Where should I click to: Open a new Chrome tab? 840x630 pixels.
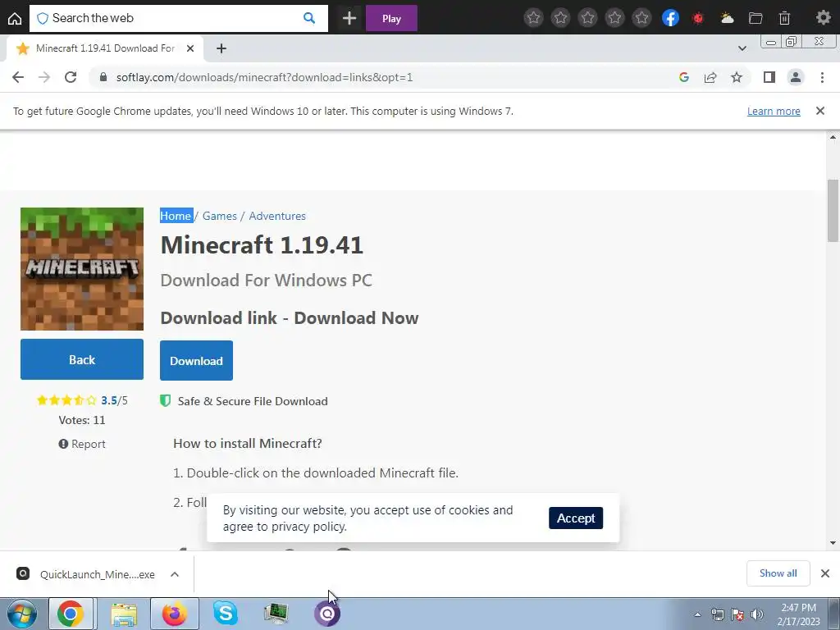coord(221,48)
